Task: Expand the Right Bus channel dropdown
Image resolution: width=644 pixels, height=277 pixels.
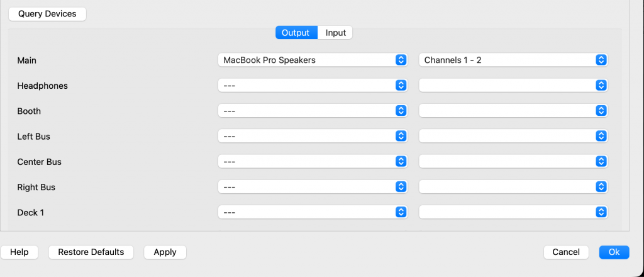Action: pyautogui.click(x=513, y=187)
